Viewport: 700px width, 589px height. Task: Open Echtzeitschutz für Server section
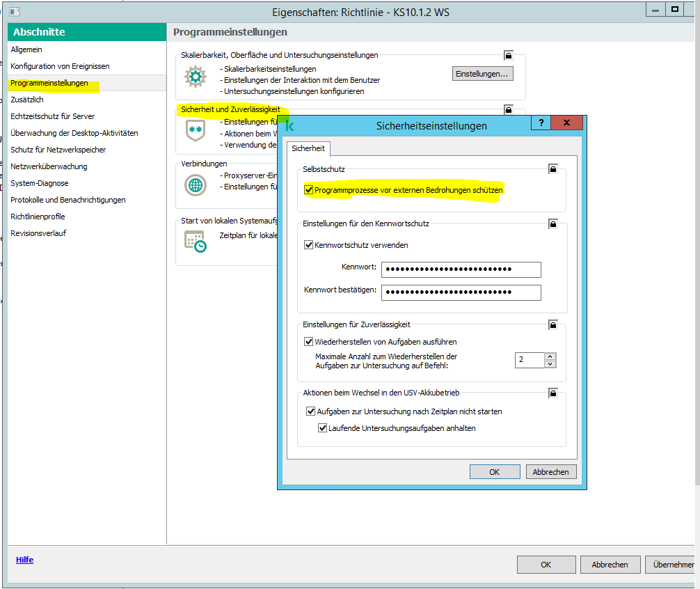pyautogui.click(x=53, y=116)
